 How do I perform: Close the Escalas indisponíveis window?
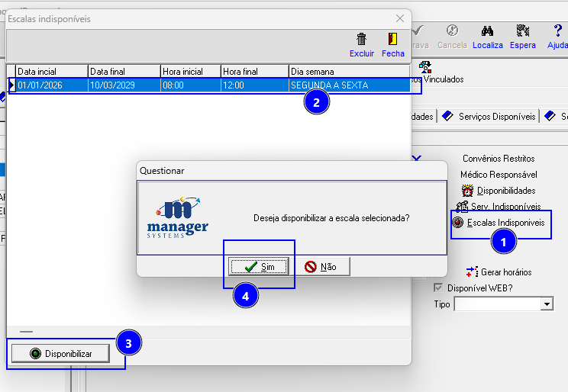point(399,18)
